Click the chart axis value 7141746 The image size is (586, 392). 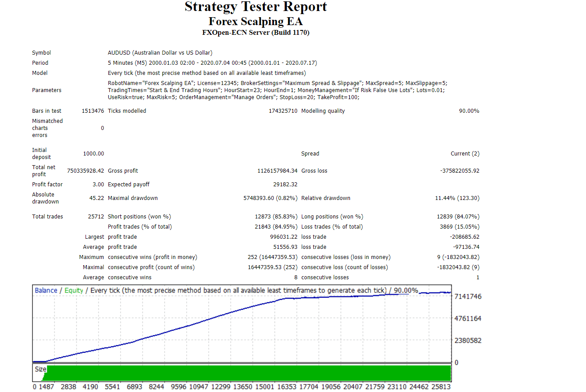click(x=467, y=296)
